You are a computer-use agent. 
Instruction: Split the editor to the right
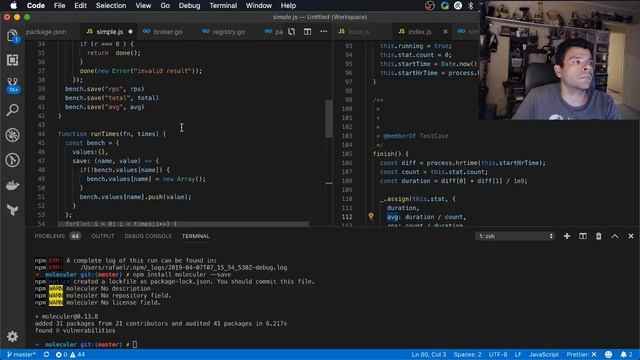pos(307,31)
